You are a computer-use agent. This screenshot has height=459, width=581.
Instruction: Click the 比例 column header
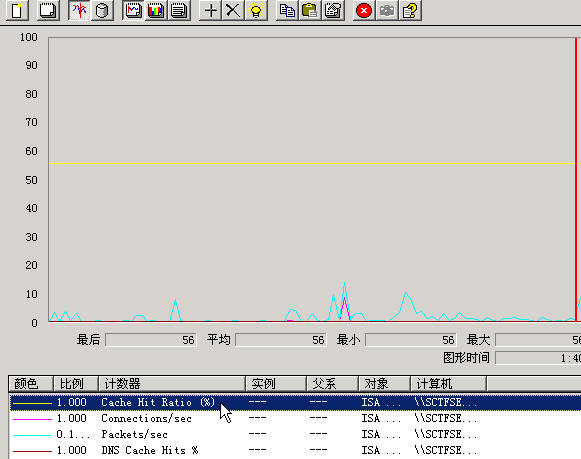point(76,383)
